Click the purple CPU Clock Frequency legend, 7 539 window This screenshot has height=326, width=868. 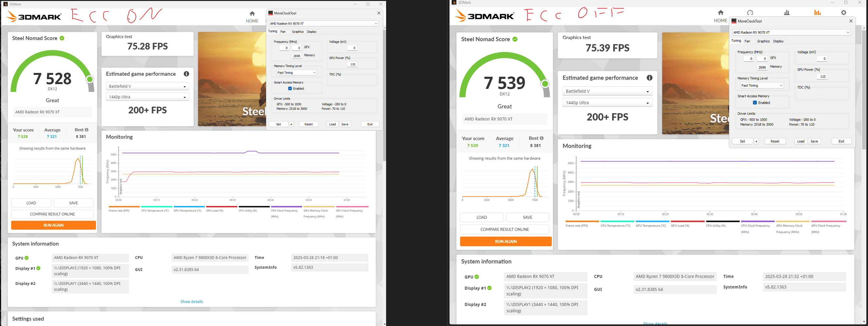757,227
